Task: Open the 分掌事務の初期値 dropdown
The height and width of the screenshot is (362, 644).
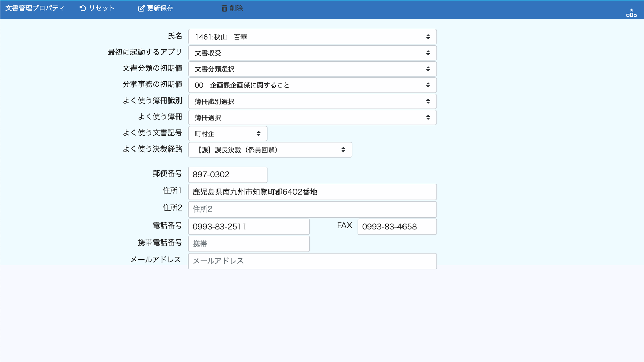Action: click(312, 85)
